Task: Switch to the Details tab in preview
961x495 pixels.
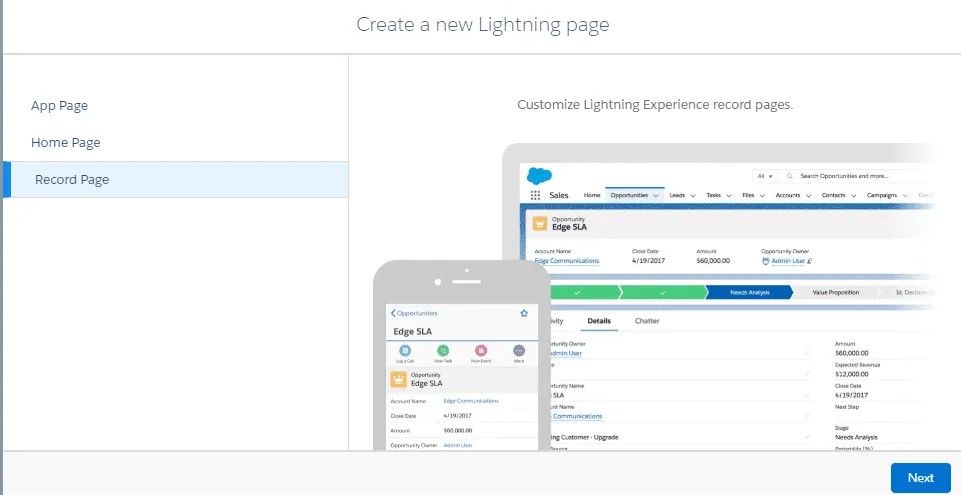Action: (x=599, y=321)
